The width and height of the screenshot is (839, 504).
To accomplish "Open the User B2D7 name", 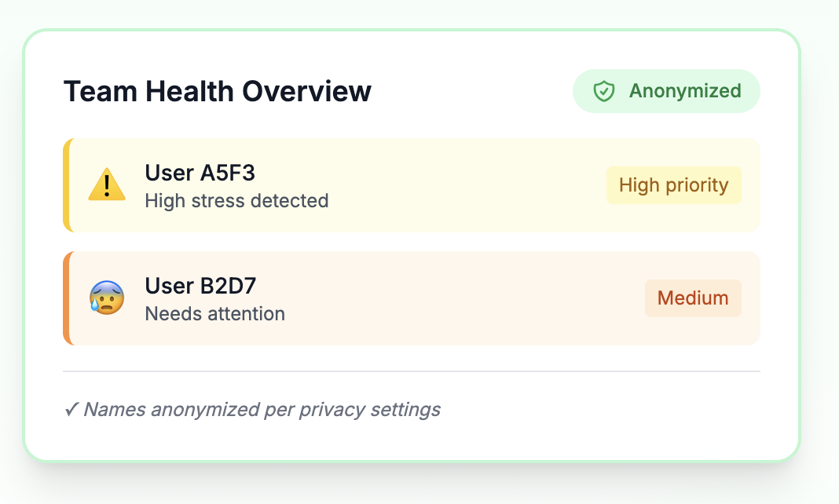I will (x=200, y=286).
